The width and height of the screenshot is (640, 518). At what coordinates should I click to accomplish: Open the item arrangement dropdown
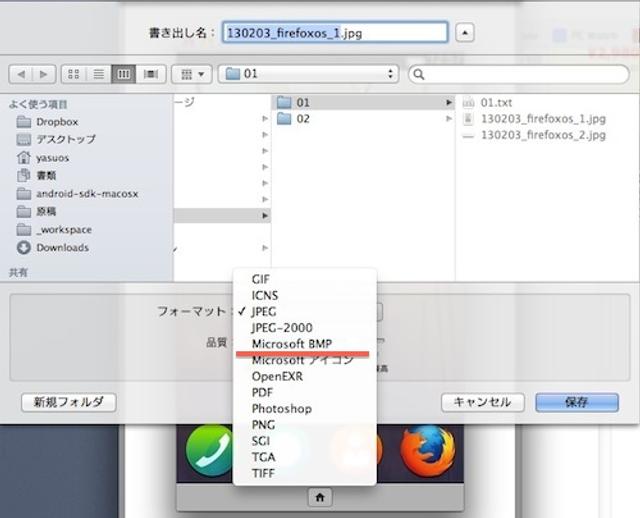[191, 74]
